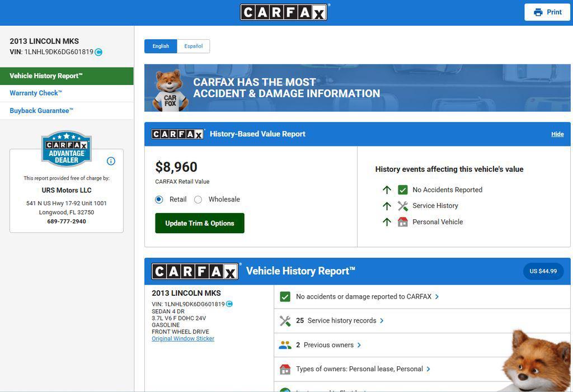Select the Retail value radio button
The width and height of the screenshot is (573, 392).
(x=159, y=200)
